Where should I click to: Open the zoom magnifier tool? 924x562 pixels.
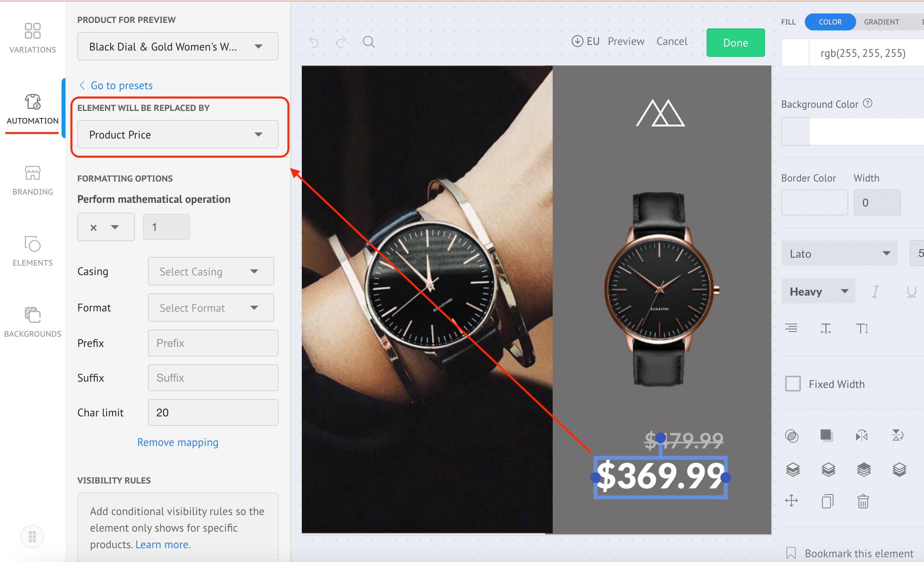point(368,42)
